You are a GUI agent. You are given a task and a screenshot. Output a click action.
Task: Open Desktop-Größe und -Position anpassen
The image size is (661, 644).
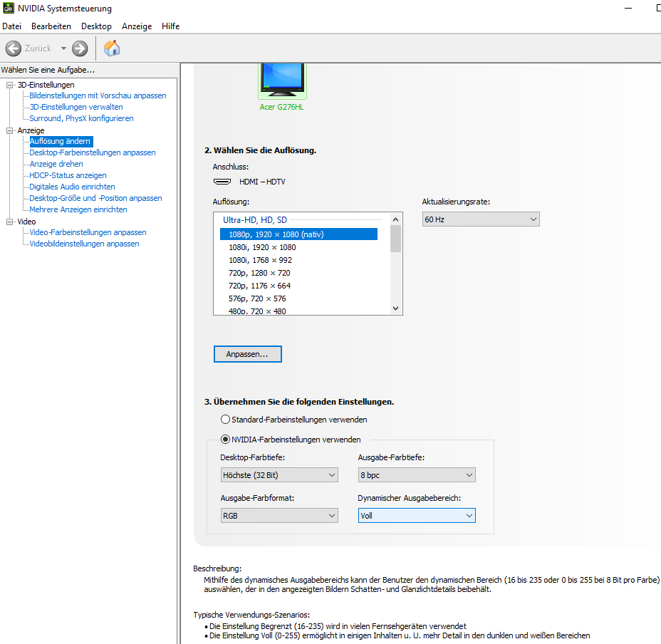(95, 198)
